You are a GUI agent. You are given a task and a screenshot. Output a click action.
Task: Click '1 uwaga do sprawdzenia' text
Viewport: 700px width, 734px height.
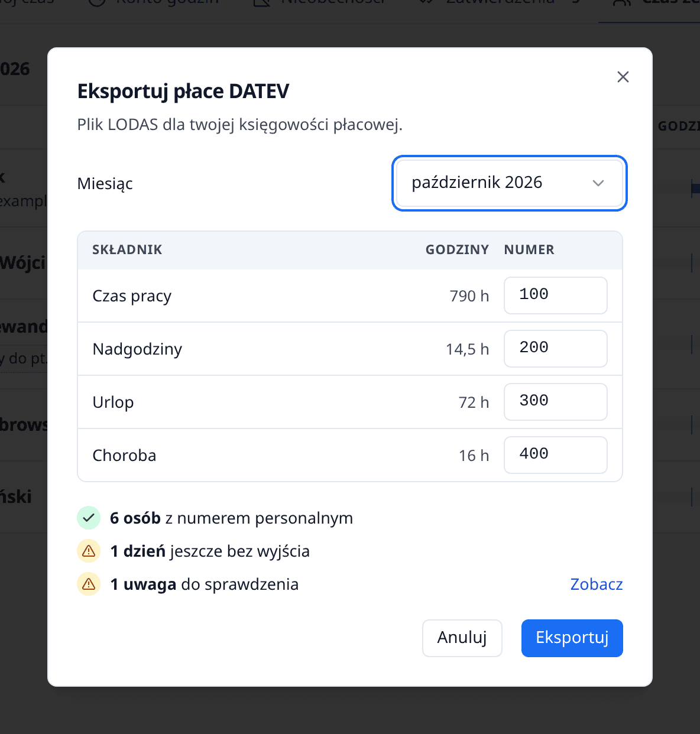point(205,584)
